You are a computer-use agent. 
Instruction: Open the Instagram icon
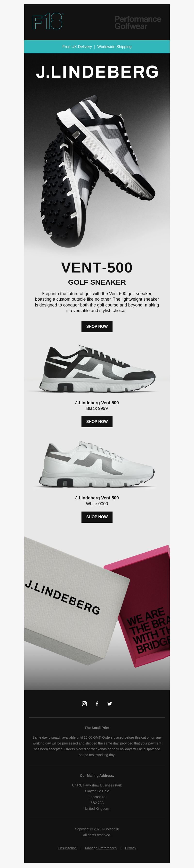[85, 703]
